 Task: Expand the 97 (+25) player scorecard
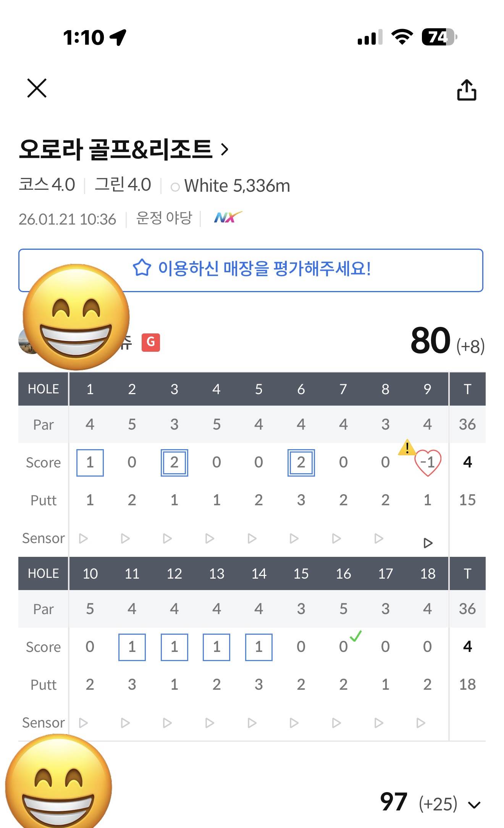pos(474,805)
